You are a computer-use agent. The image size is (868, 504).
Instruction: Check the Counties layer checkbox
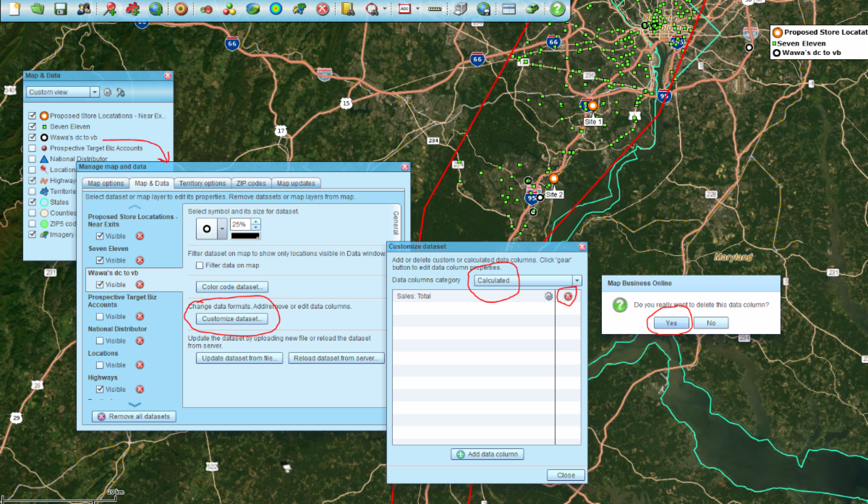pos(32,213)
